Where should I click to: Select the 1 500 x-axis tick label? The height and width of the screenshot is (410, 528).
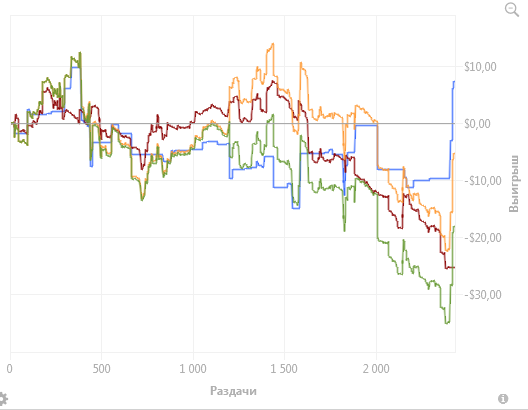coord(284,369)
